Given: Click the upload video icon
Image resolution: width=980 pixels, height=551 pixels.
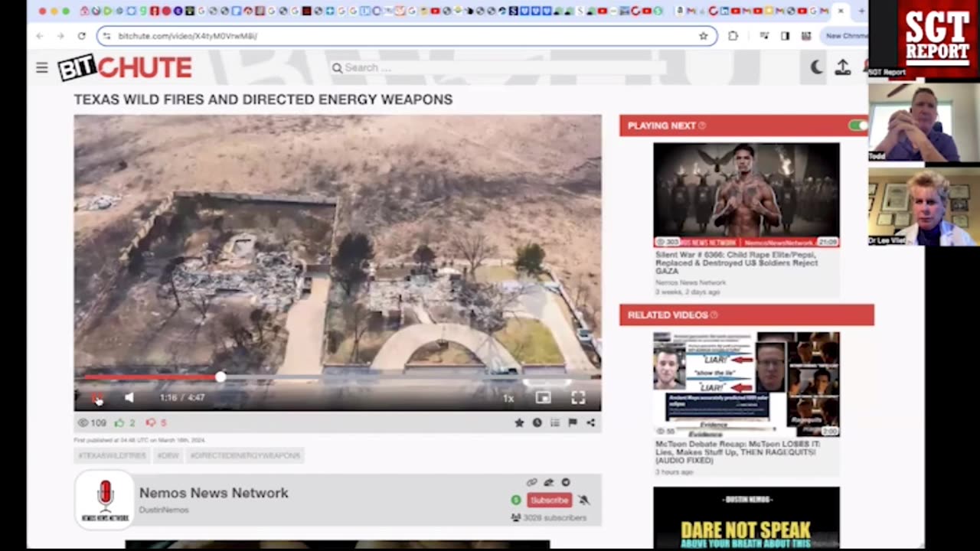Looking at the screenshot, I should (843, 67).
